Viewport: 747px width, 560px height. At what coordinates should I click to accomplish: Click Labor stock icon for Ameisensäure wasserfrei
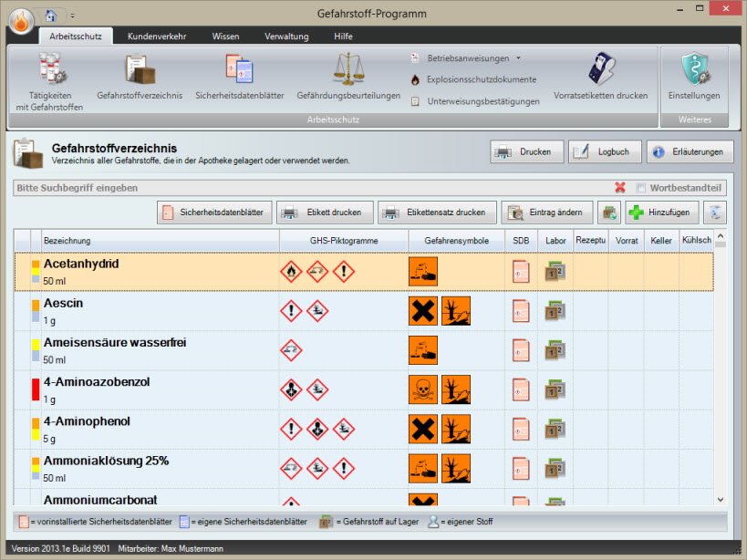pos(555,351)
